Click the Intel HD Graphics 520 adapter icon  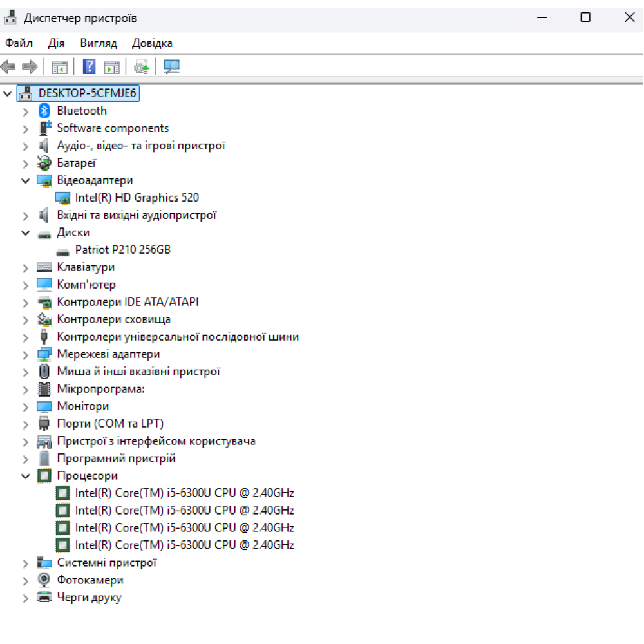(x=62, y=198)
